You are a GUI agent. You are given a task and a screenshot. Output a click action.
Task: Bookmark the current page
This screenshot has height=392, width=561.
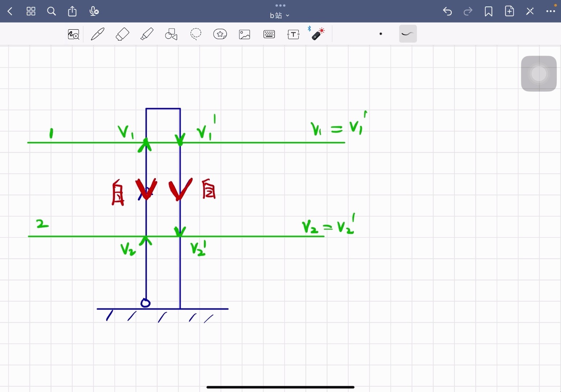488,12
